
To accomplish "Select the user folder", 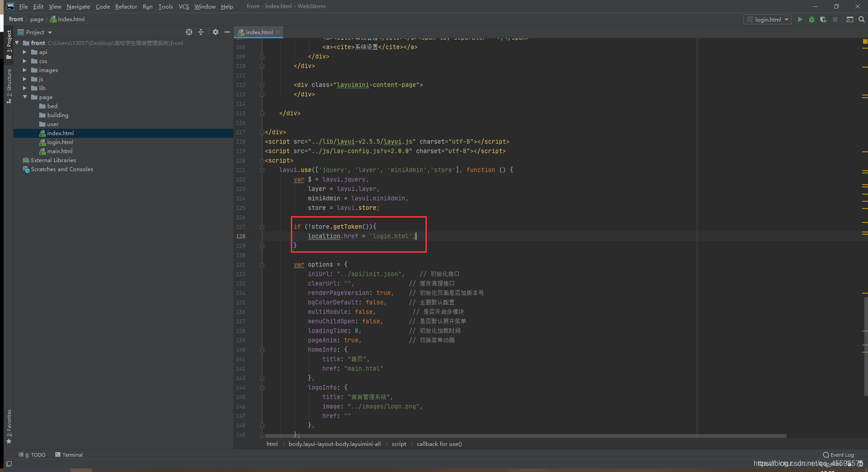I will (x=53, y=124).
